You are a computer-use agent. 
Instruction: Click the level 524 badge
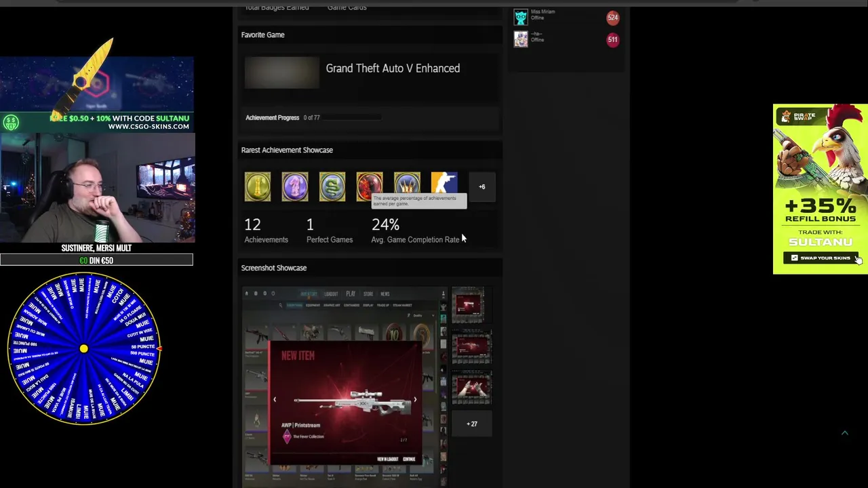[612, 18]
